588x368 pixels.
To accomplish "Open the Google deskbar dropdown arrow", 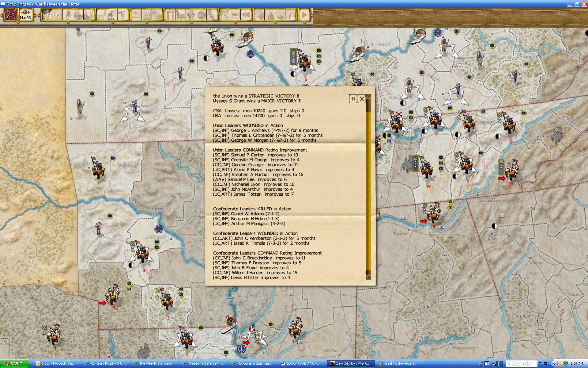I will [540, 363].
